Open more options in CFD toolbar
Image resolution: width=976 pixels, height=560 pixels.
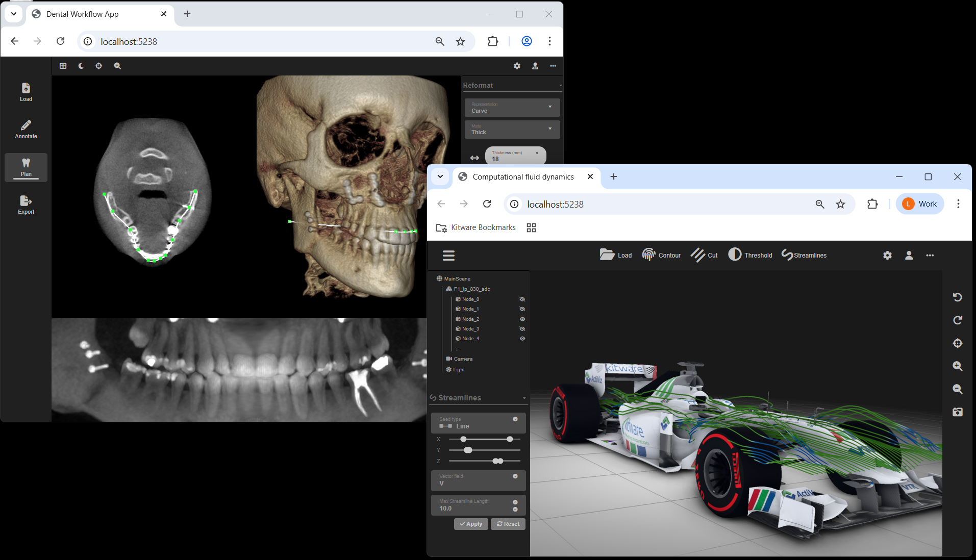[x=930, y=256]
